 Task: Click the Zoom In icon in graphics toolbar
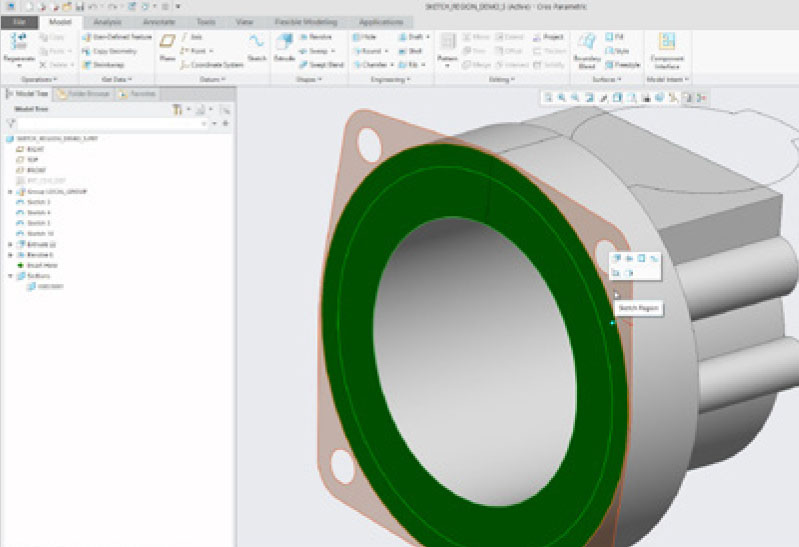click(x=562, y=97)
